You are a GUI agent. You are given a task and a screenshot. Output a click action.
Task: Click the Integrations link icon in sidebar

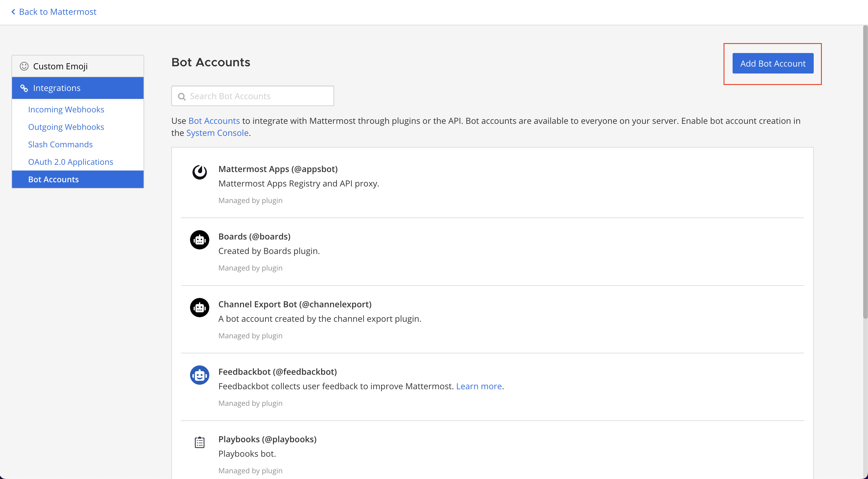click(24, 88)
